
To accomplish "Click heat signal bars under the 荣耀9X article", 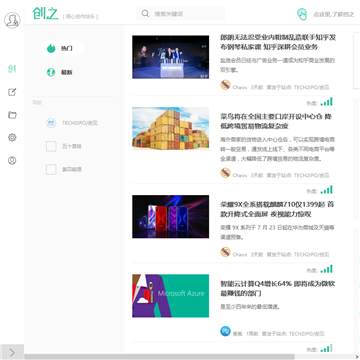I will pyautogui.click(x=327, y=269).
